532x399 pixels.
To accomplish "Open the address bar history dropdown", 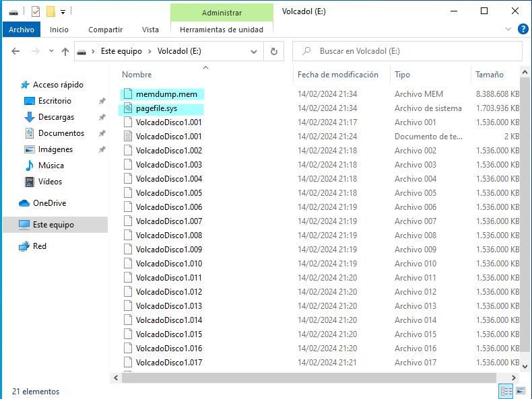I will [x=254, y=51].
